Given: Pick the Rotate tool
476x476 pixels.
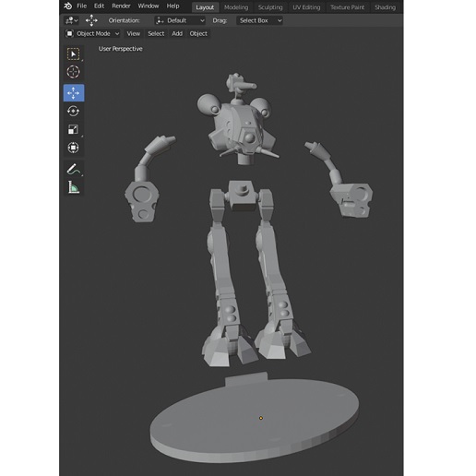Looking at the screenshot, I should (73, 111).
